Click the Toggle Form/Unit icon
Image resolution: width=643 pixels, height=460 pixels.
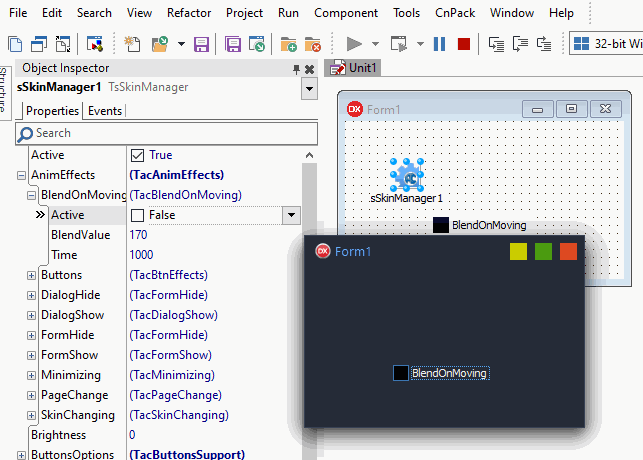pos(63,44)
